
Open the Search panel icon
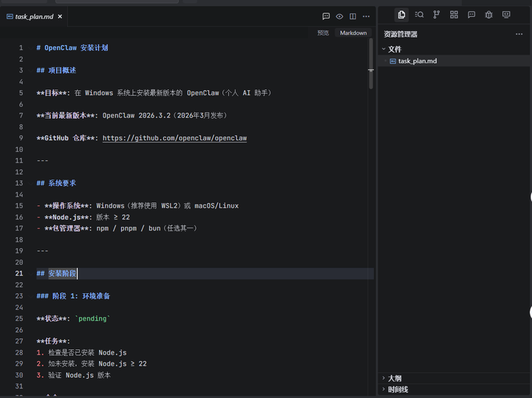419,15
